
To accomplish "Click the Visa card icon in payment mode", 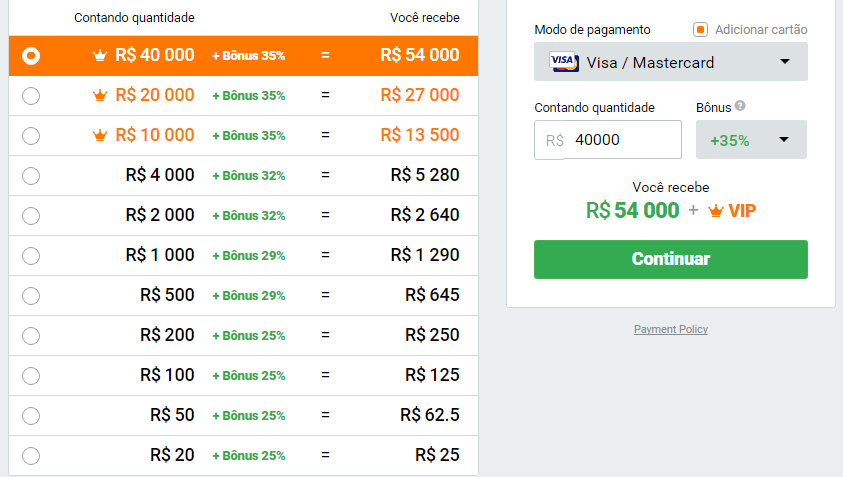I will [x=563, y=62].
